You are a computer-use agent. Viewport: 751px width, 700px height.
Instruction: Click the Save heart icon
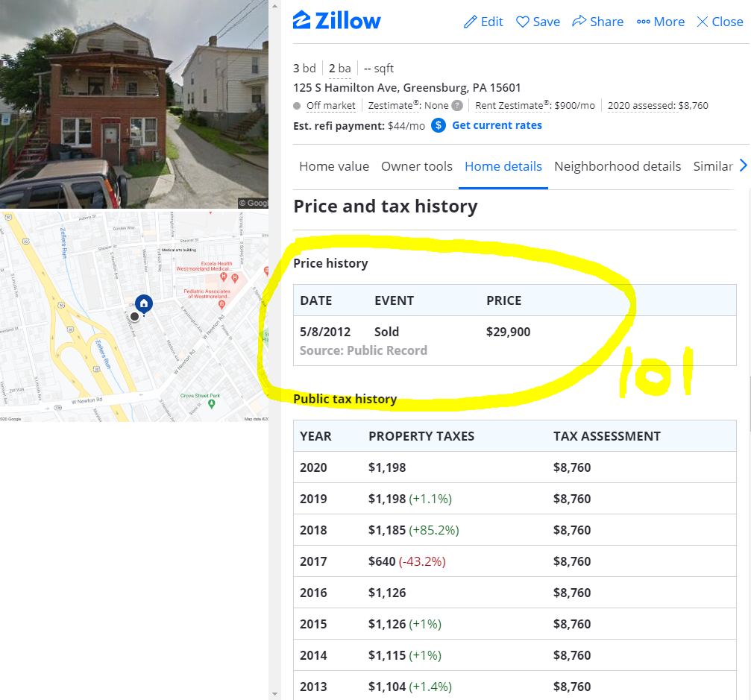(x=523, y=22)
